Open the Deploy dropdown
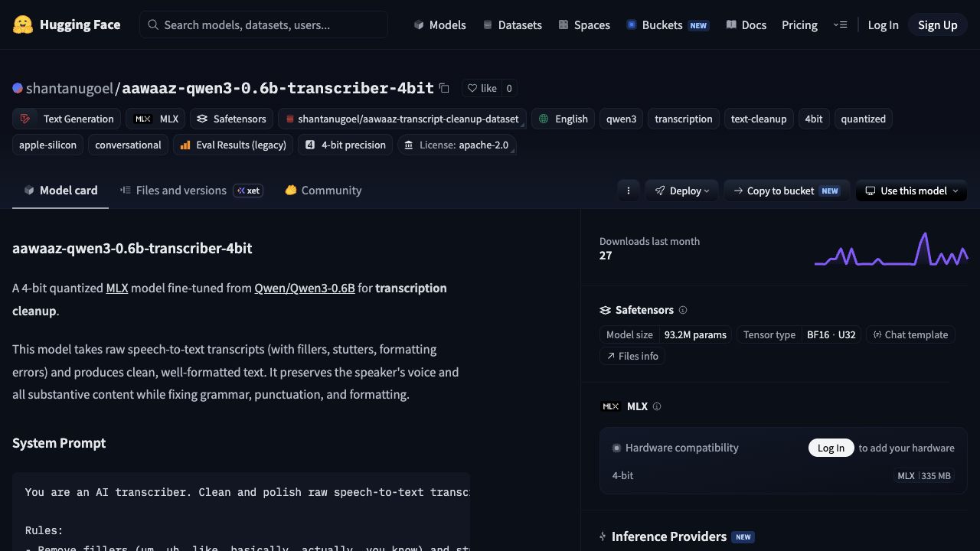The image size is (980, 551). pos(681,191)
